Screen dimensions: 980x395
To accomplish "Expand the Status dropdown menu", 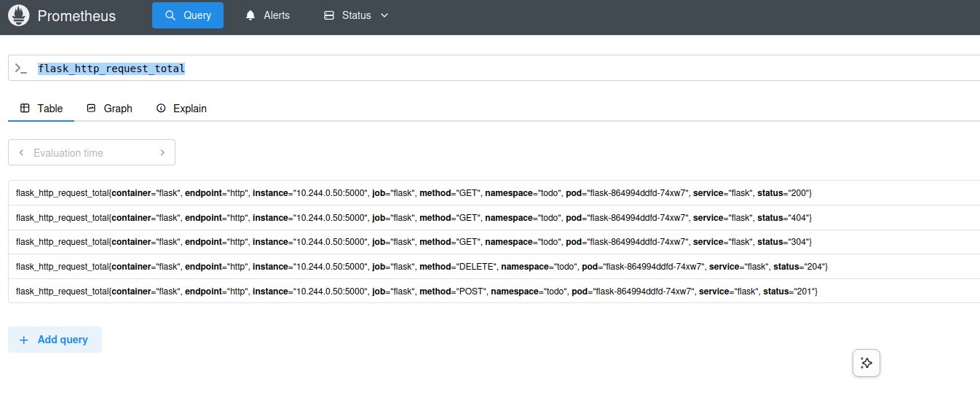I will [x=356, y=15].
